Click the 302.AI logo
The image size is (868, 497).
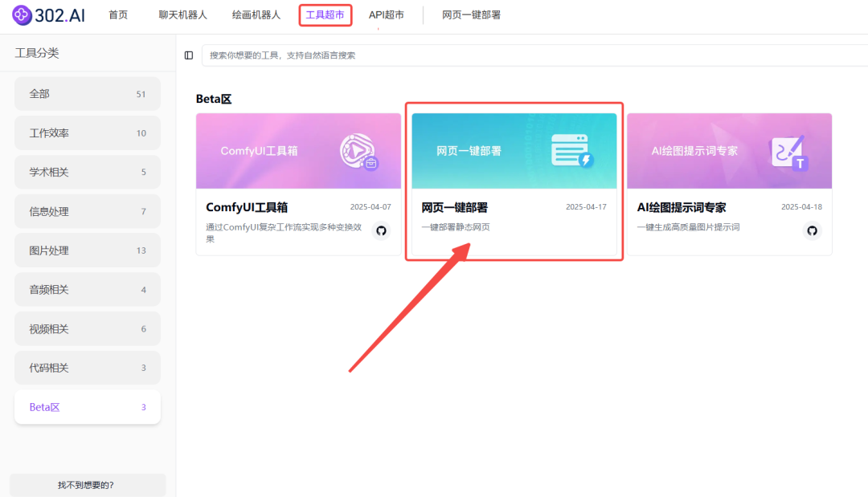tap(49, 15)
